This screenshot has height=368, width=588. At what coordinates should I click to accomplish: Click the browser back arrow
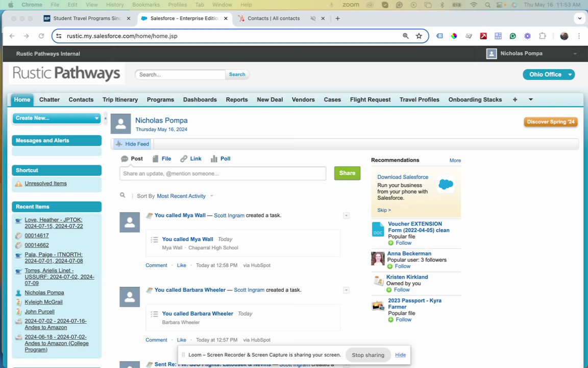(x=12, y=36)
